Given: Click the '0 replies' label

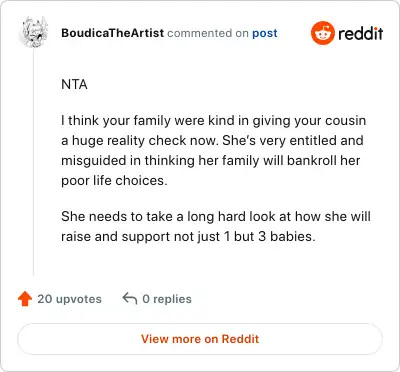Looking at the screenshot, I should [x=167, y=299].
